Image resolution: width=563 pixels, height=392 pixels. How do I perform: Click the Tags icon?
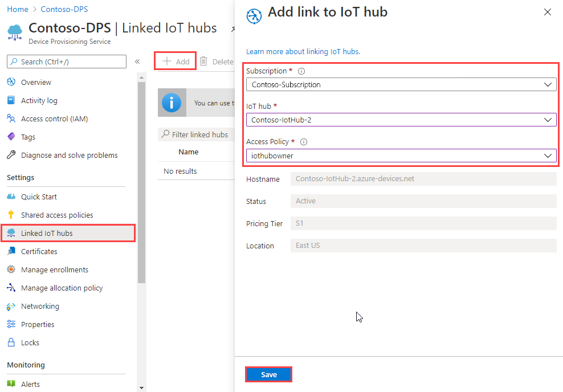pyautogui.click(x=11, y=137)
